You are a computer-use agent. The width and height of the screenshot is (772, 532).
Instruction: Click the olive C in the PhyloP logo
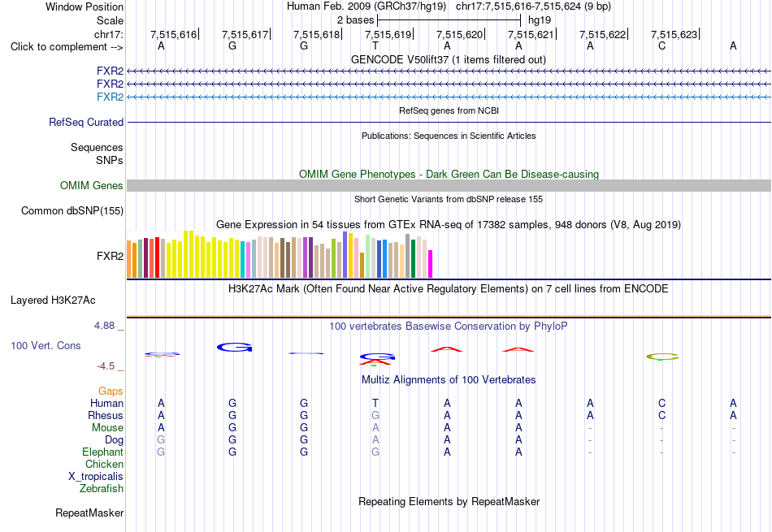click(x=662, y=357)
